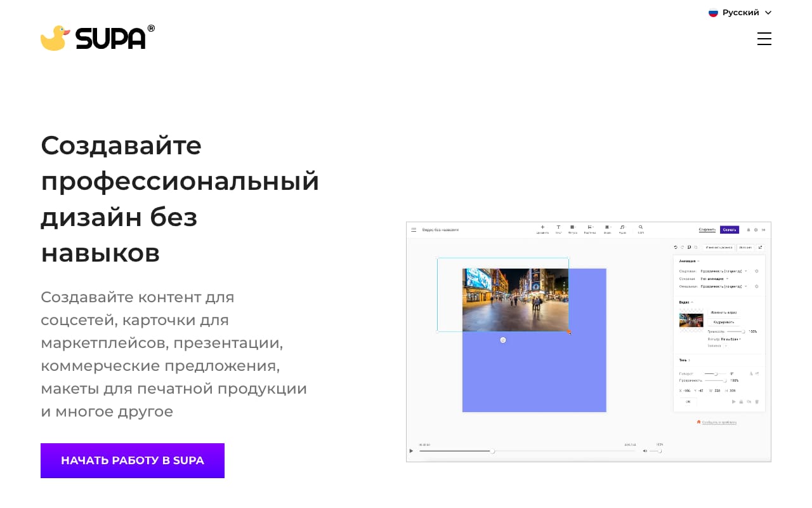Click the purple Скачать button in the editor

click(x=730, y=230)
